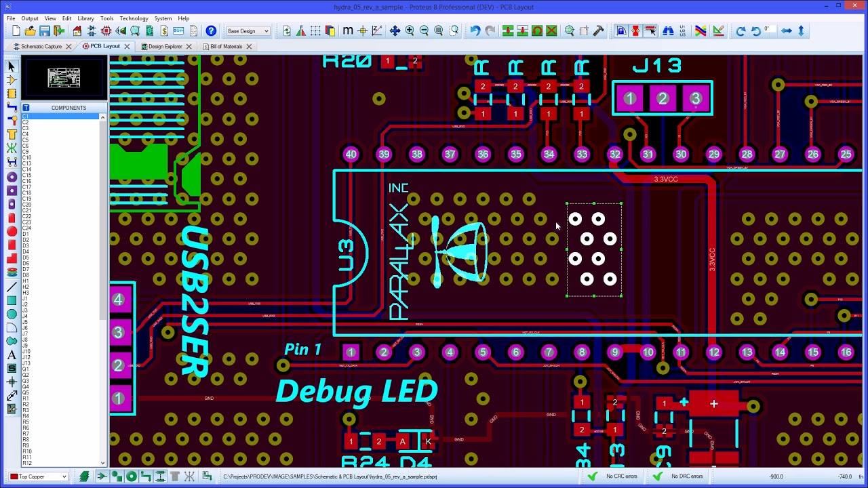
Task: Open the Technology menu
Action: click(134, 18)
